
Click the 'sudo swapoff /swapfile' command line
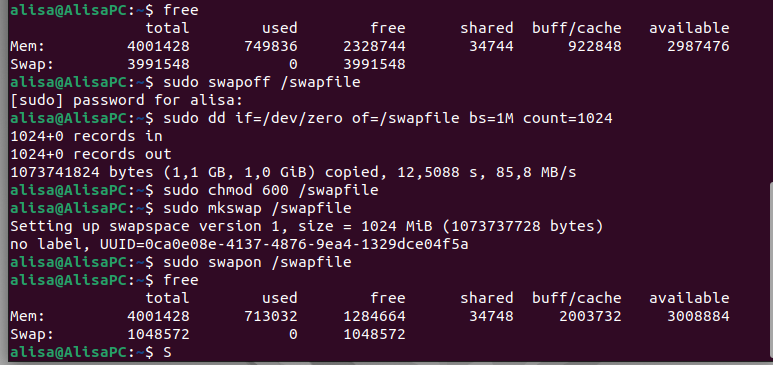pyautogui.click(x=262, y=82)
